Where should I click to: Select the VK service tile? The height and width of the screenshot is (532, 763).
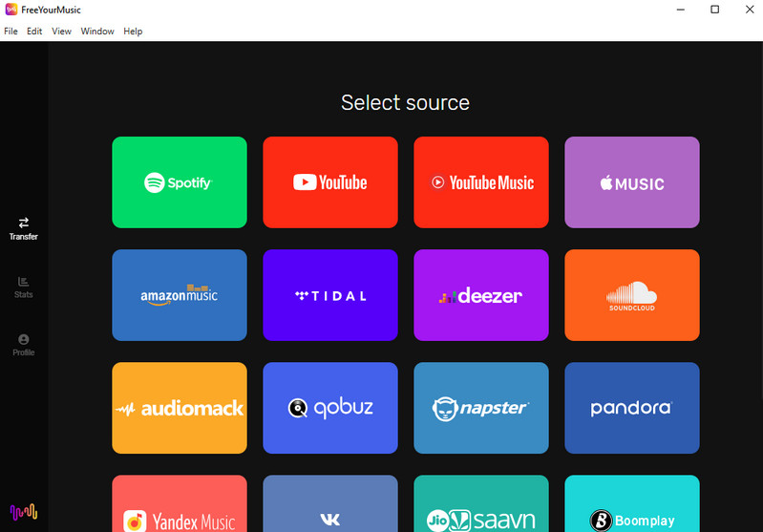pyautogui.click(x=329, y=503)
